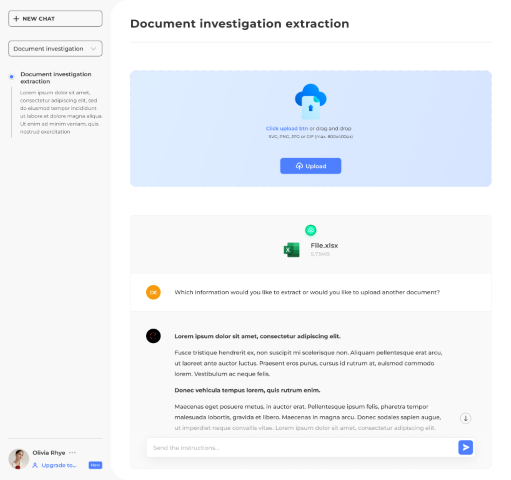Click the 'Upgrade to...' link
Image resolution: width=511 pixels, height=480 pixels.
[x=59, y=465]
